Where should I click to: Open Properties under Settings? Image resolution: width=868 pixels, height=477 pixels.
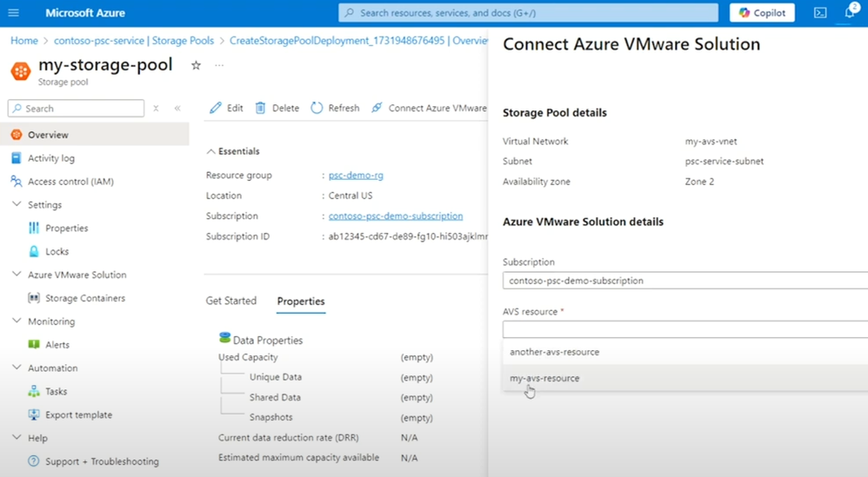[x=66, y=228]
